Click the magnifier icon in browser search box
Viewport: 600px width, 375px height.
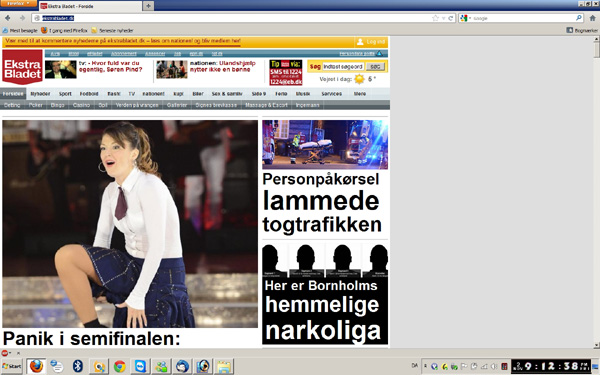579,18
